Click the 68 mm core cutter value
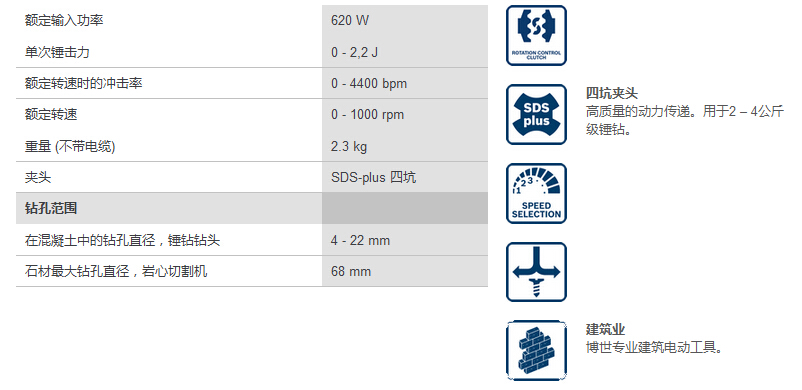The width and height of the screenshot is (802, 390). (351, 271)
